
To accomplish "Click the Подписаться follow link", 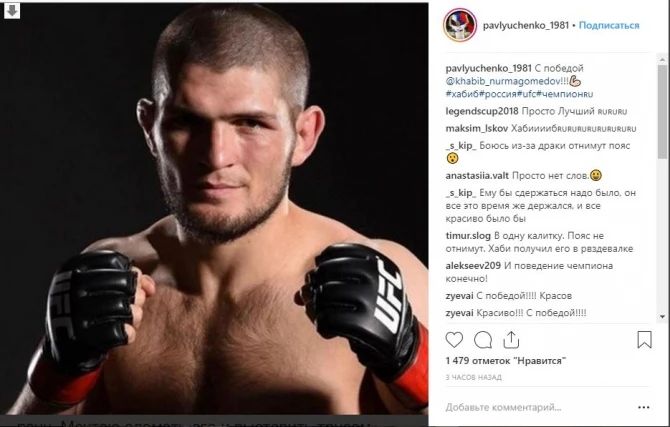I will tap(609, 25).
